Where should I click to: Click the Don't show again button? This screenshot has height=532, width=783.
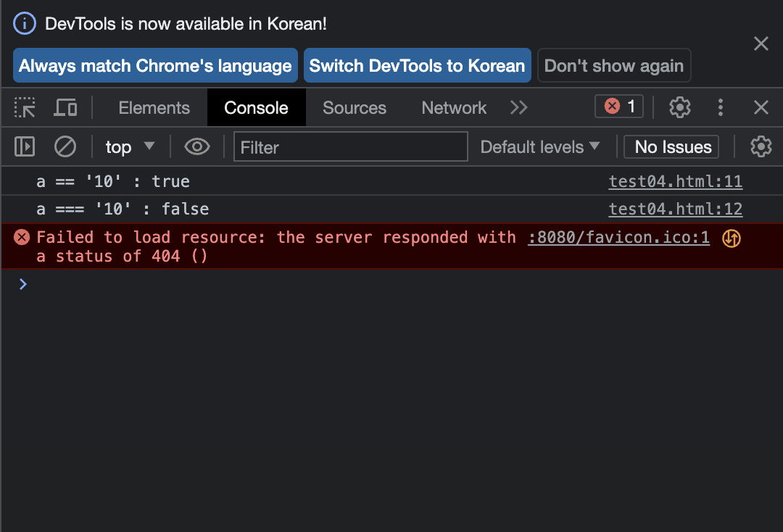tap(614, 65)
